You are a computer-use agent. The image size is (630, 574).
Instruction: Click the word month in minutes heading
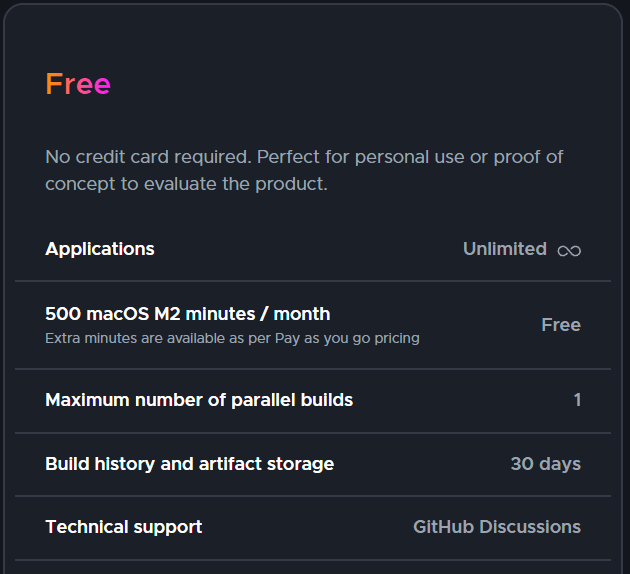[x=302, y=314]
